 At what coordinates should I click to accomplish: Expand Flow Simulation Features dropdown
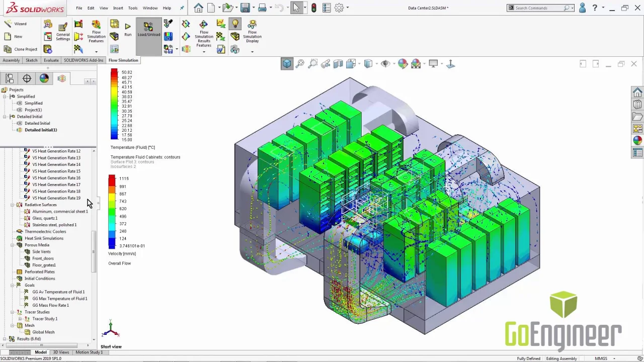coord(96,51)
